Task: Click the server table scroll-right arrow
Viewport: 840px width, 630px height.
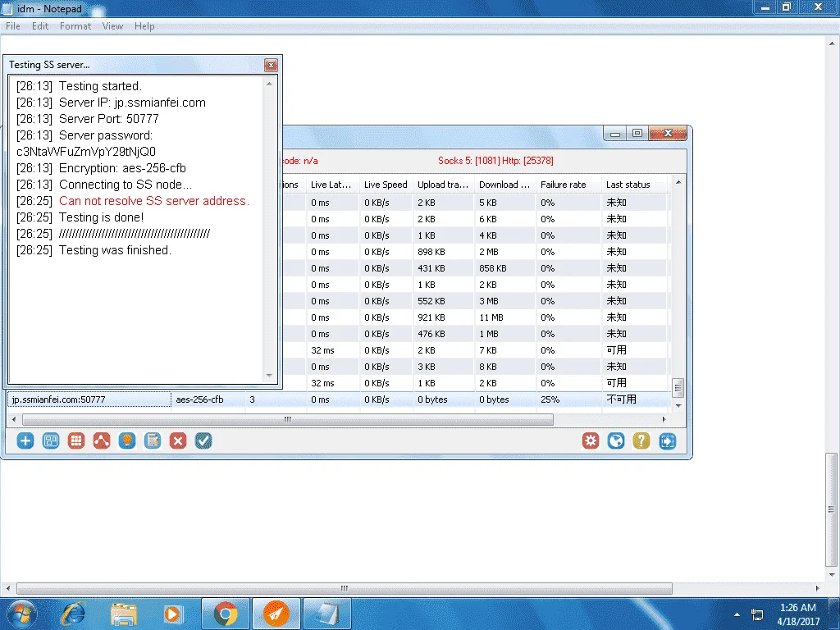Action: 664,419
